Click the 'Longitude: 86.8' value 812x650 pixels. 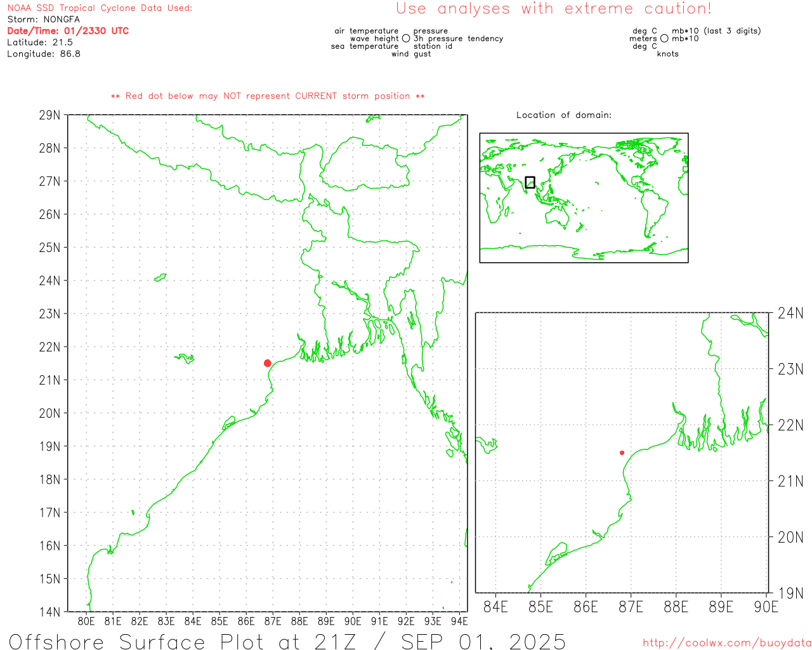click(44, 54)
